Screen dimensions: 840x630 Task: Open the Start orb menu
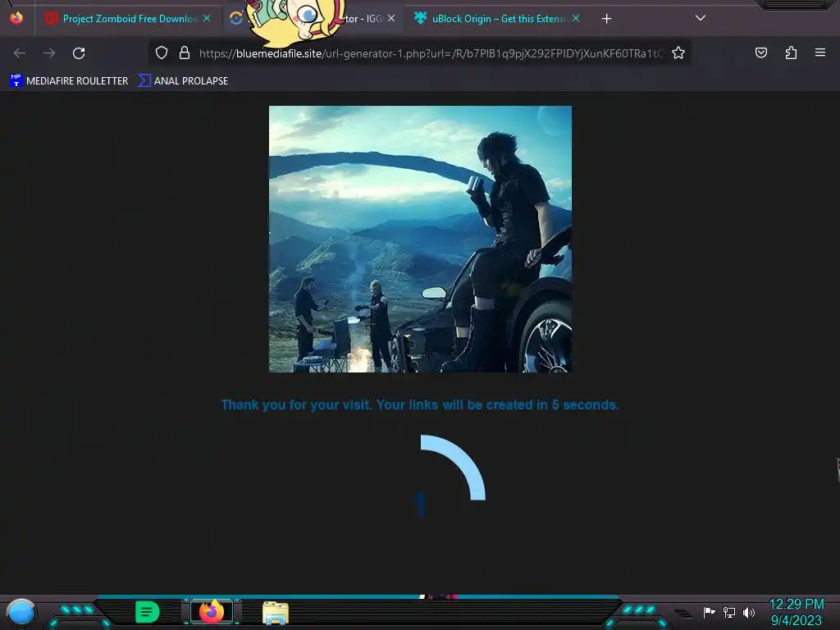tap(21, 612)
